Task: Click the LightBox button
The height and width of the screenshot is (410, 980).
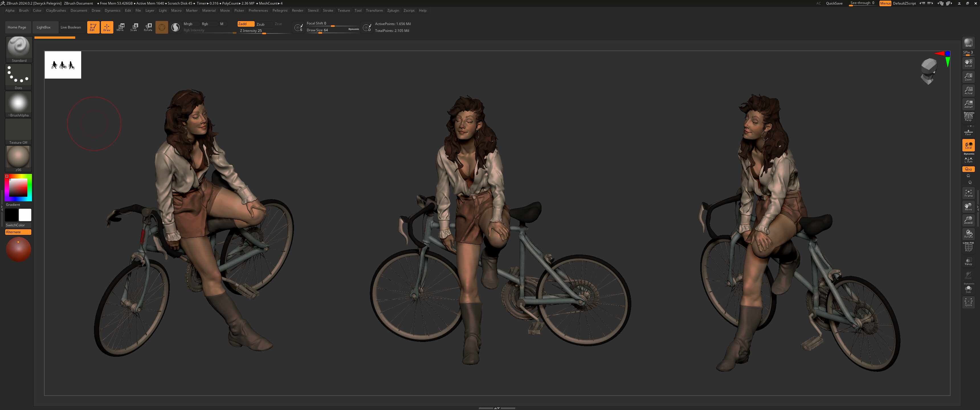Action: (x=43, y=27)
